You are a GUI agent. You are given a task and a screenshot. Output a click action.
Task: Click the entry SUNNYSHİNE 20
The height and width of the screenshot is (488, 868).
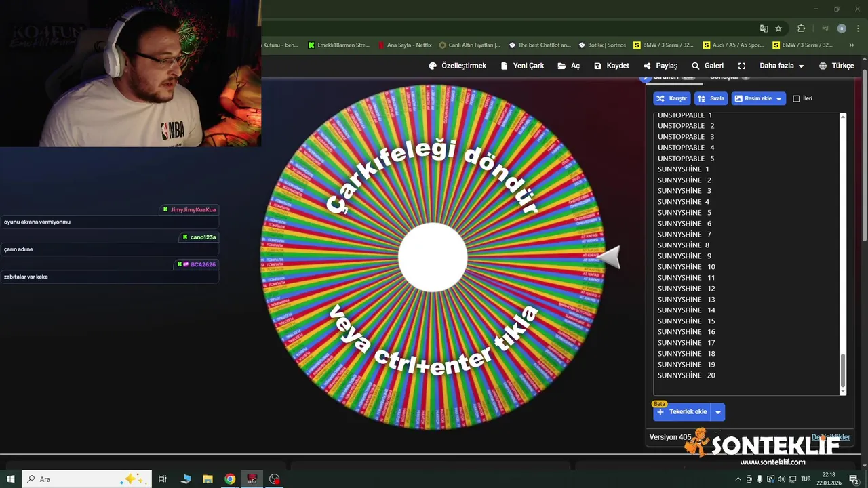tap(686, 375)
